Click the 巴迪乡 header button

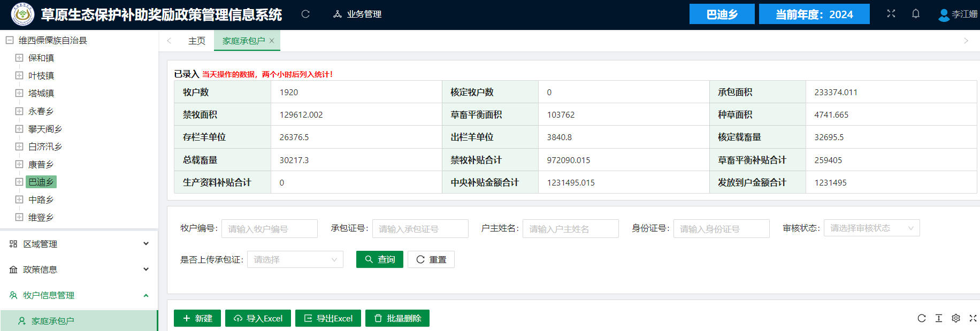722,14
